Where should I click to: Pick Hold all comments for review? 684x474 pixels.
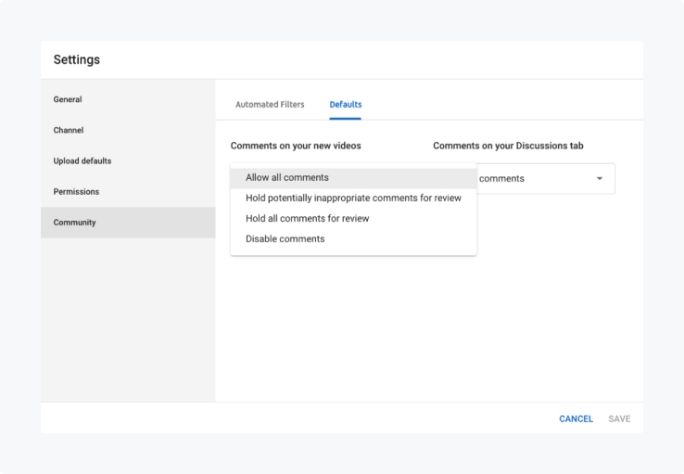(x=307, y=218)
